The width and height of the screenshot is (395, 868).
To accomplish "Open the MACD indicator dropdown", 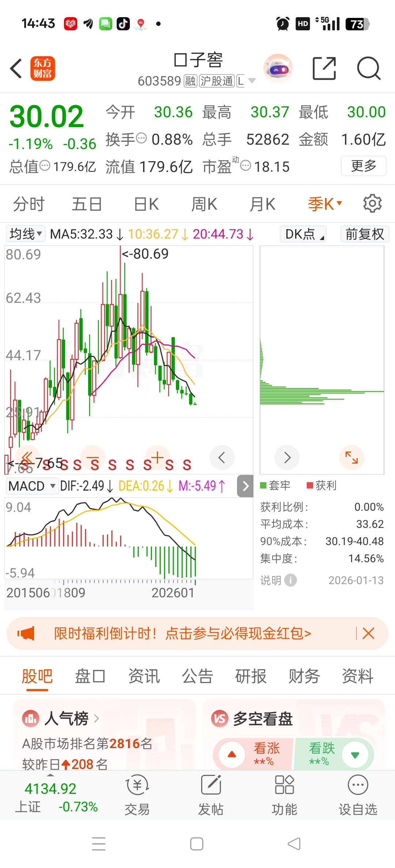I will 32,486.
